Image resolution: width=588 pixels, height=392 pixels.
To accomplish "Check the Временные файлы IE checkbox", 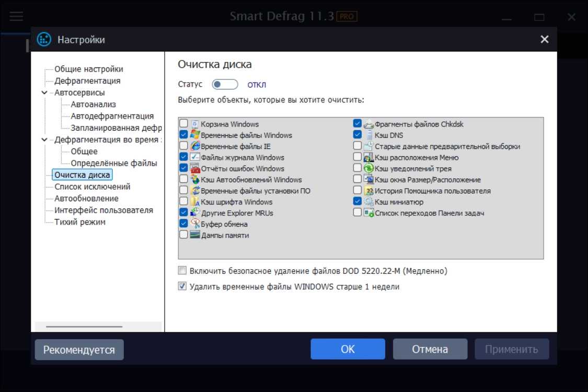I will point(183,145).
